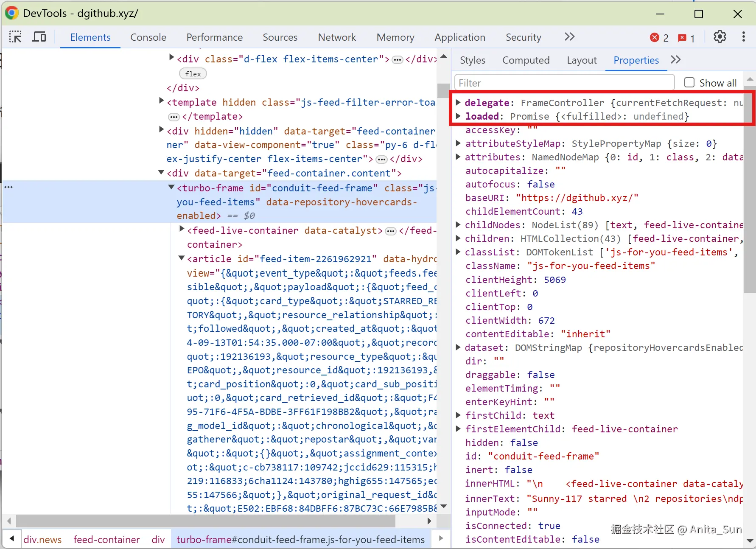Expand the attributes NamedNodeMap property
Screen dimensions: 756x549
(x=458, y=157)
